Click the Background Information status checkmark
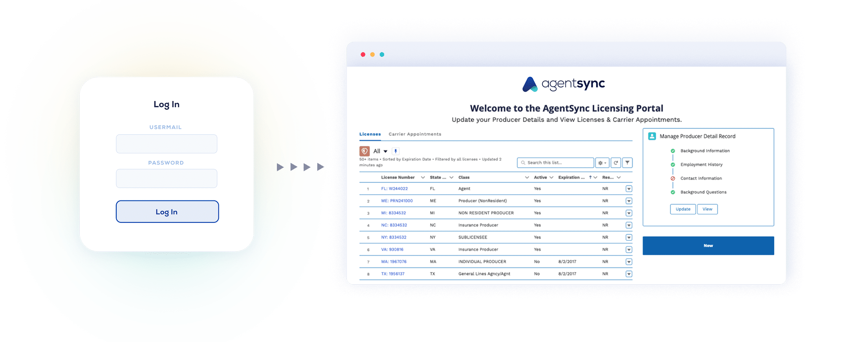Image resolution: width=868 pixels, height=342 pixels. click(673, 151)
